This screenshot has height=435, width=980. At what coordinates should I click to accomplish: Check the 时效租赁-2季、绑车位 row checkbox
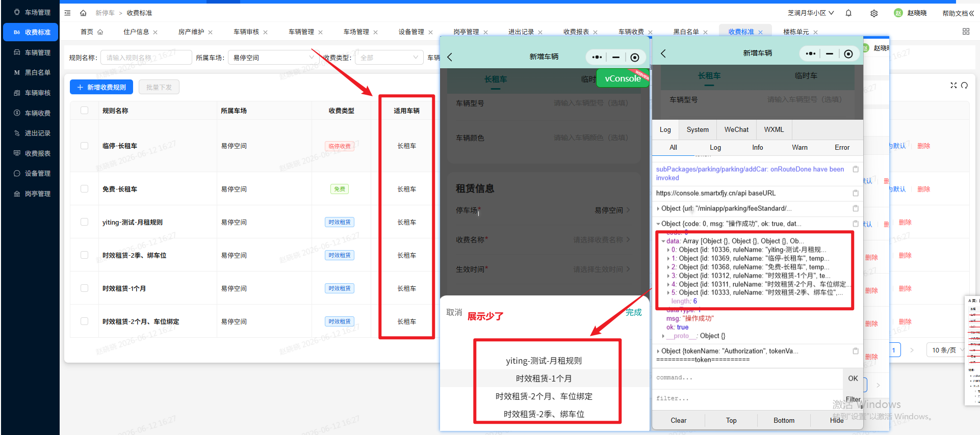point(85,255)
